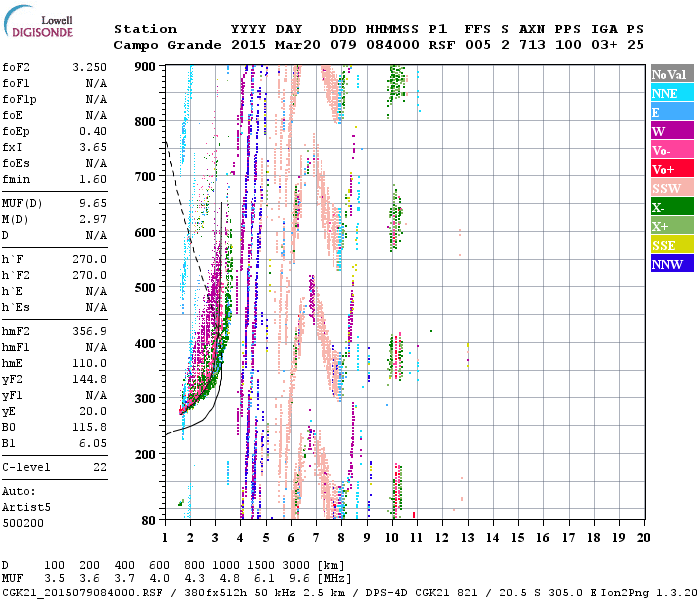The width and height of the screenshot is (700, 600).
Task: Click the 900 km height axis label
Action: tap(145, 67)
